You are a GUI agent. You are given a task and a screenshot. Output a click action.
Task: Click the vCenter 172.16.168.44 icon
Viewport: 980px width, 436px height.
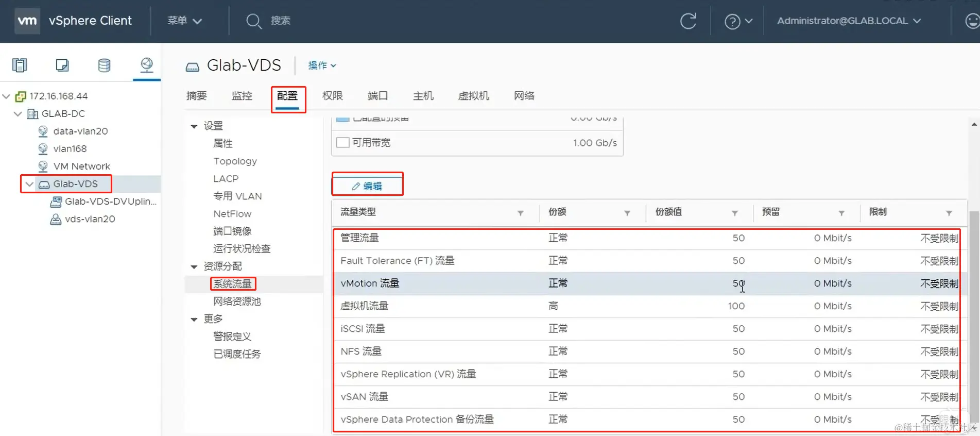point(21,96)
